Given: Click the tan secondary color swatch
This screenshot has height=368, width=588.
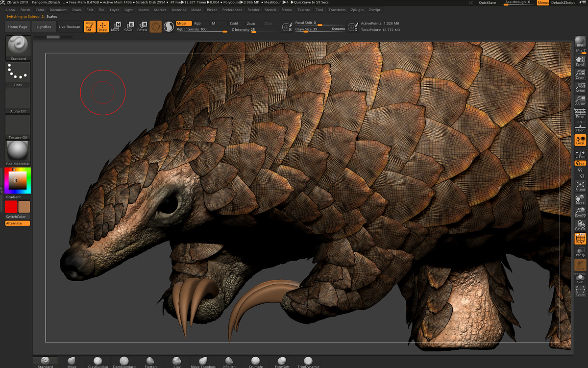Looking at the screenshot, I should coord(24,207).
